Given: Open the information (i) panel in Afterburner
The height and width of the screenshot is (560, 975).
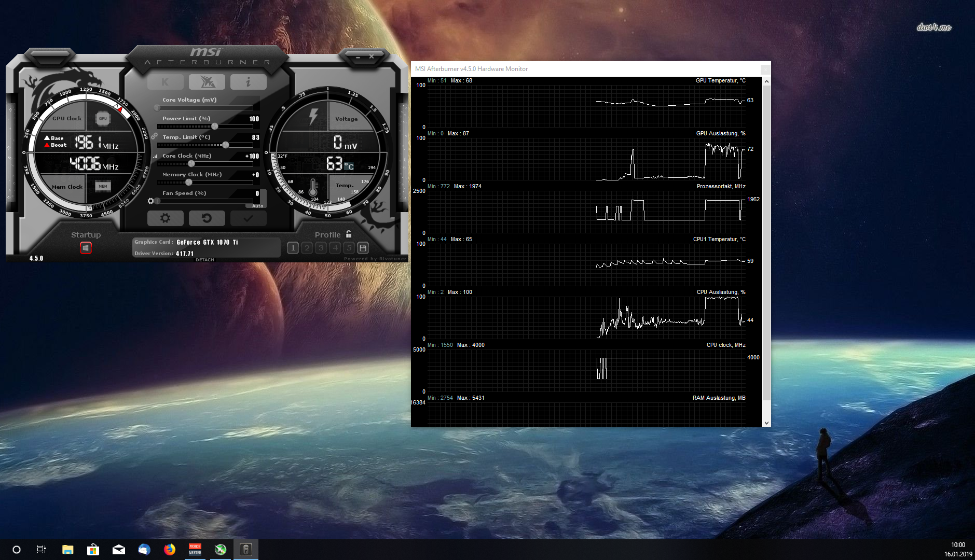Looking at the screenshot, I should pos(248,82).
